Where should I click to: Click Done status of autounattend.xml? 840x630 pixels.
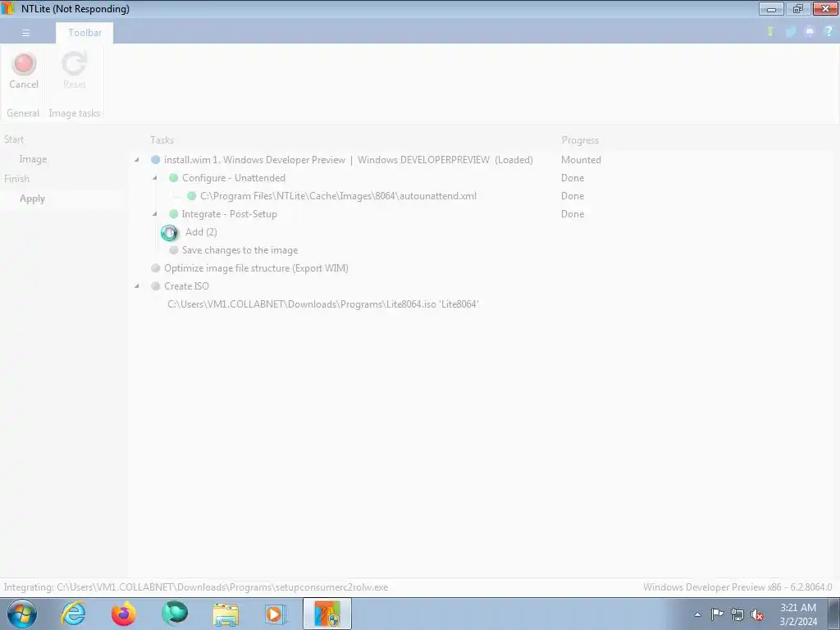coord(572,196)
